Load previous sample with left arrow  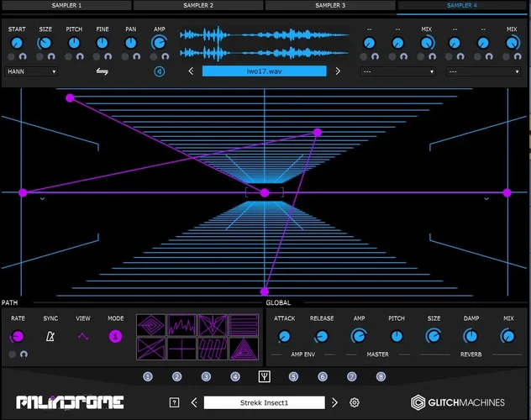click(191, 71)
